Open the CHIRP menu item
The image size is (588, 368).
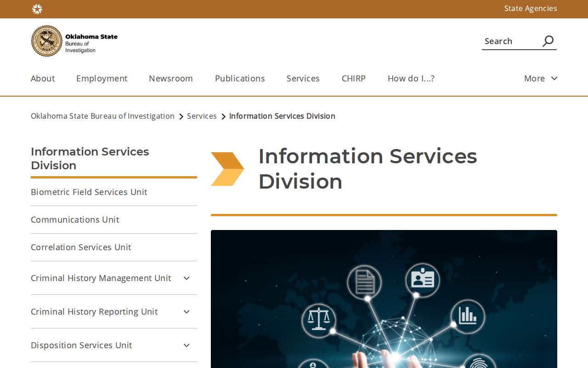354,78
